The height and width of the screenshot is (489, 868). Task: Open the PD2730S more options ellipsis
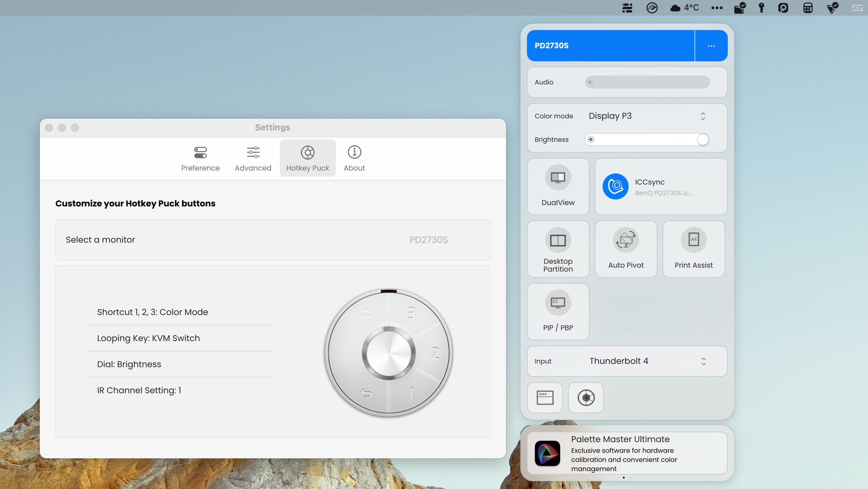pyautogui.click(x=711, y=45)
